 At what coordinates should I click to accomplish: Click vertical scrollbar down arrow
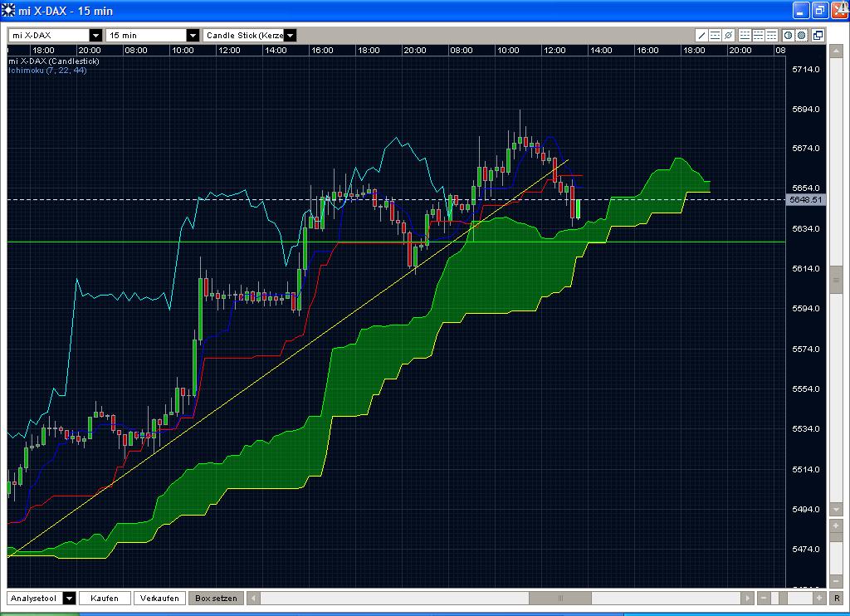[835, 510]
